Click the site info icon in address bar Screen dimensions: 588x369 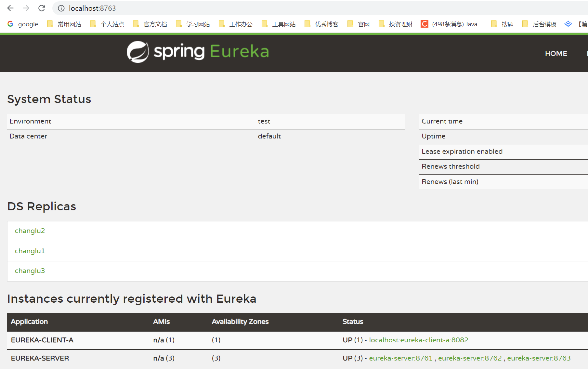(61, 8)
